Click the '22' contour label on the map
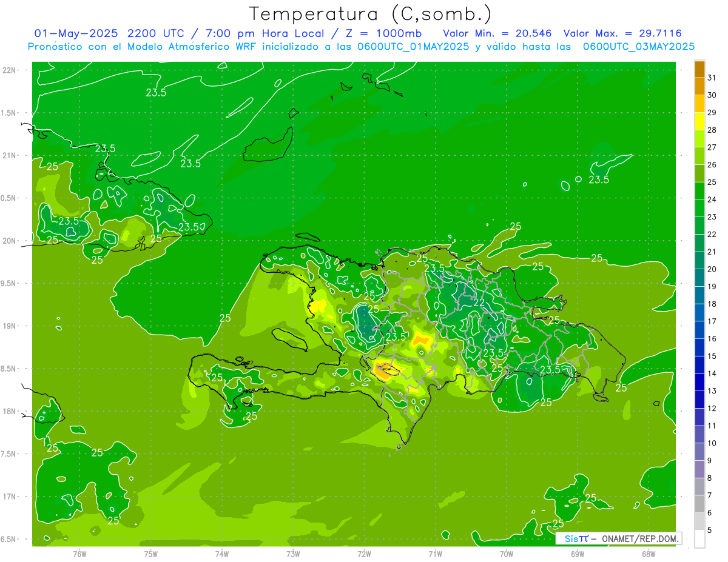 [x=479, y=302]
